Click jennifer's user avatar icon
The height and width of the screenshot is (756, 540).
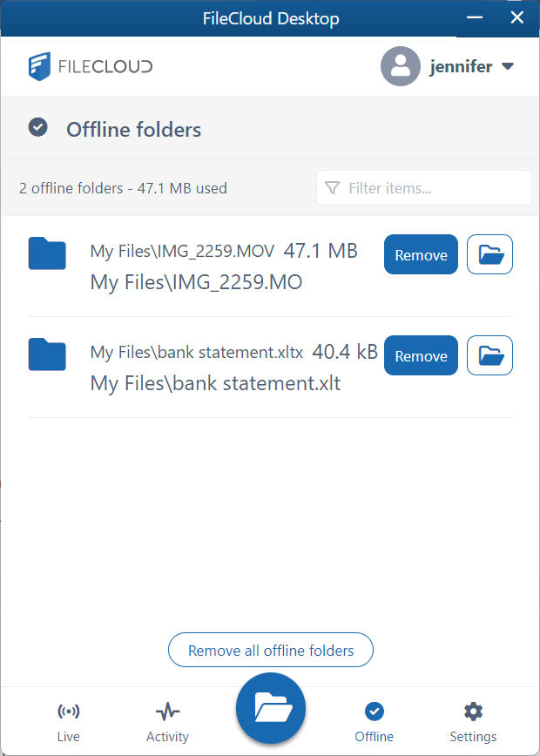pos(401,66)
